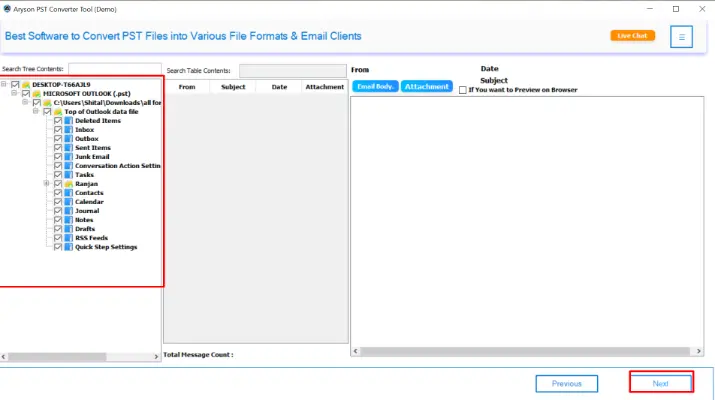Screen dimensions: 715x400
Task: Click the Contacts folder icon
Action: pos(69,193)
